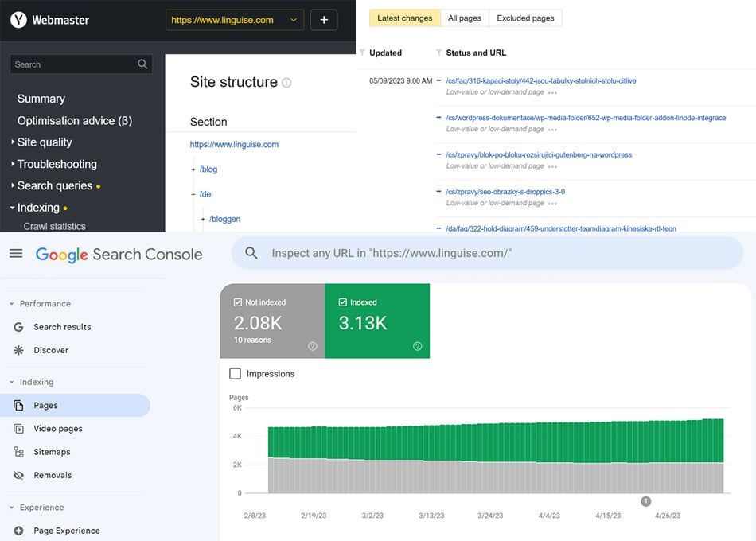756x541 pixels.
Task: Uncheck the Indexed checkbox
Action: click(x=343, y=302)
